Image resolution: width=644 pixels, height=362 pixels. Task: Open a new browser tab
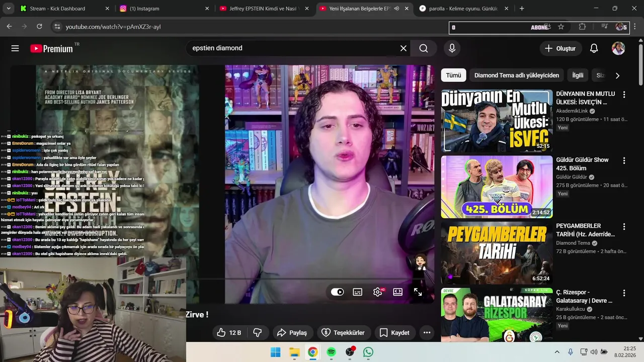(522, 9)
